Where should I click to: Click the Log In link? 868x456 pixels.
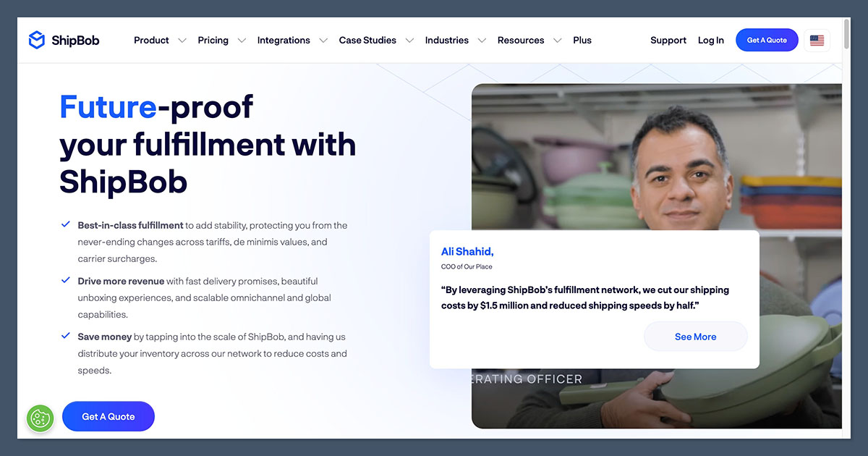[710, 41]
